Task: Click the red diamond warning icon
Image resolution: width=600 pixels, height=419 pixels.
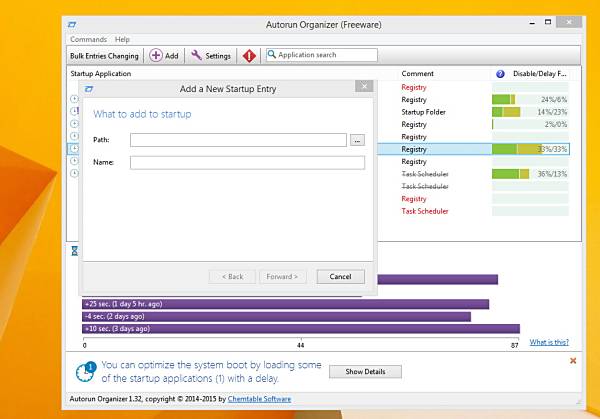Action: coord(249,56)
